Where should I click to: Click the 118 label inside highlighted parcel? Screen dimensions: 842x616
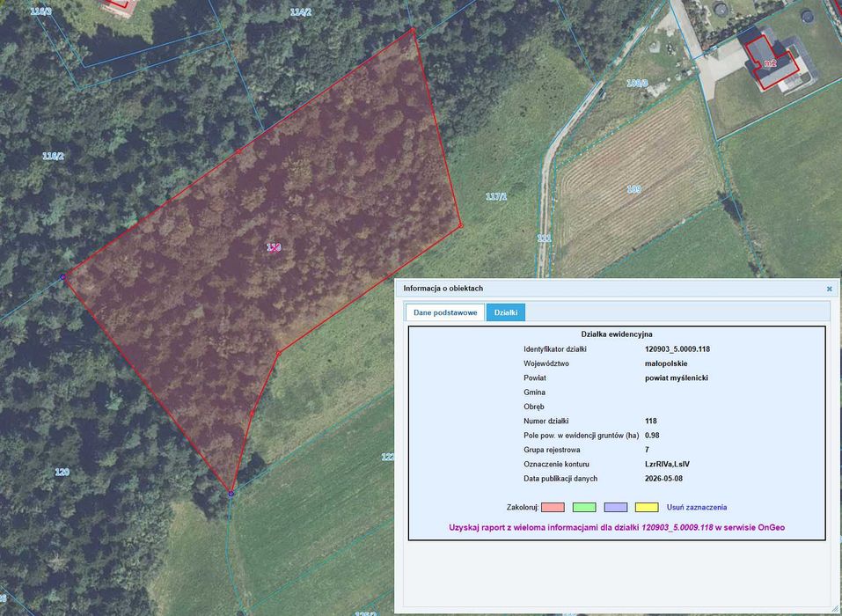[x=274, y=247]
